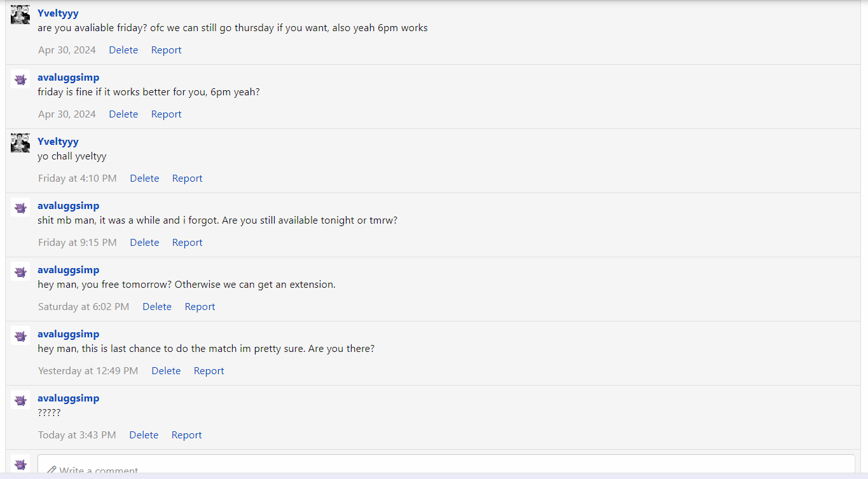Click the Today at 3:43 PM timestamp
This screenshot has width=868, height=479.
[x=77, y=435]
